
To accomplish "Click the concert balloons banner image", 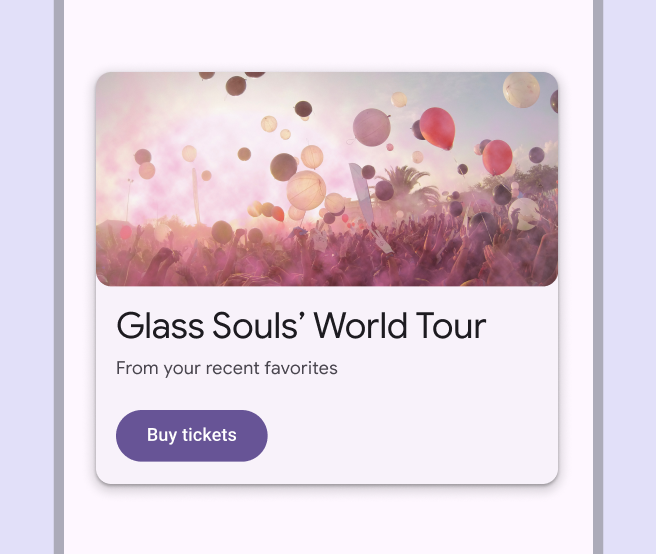I will point(326,178).
